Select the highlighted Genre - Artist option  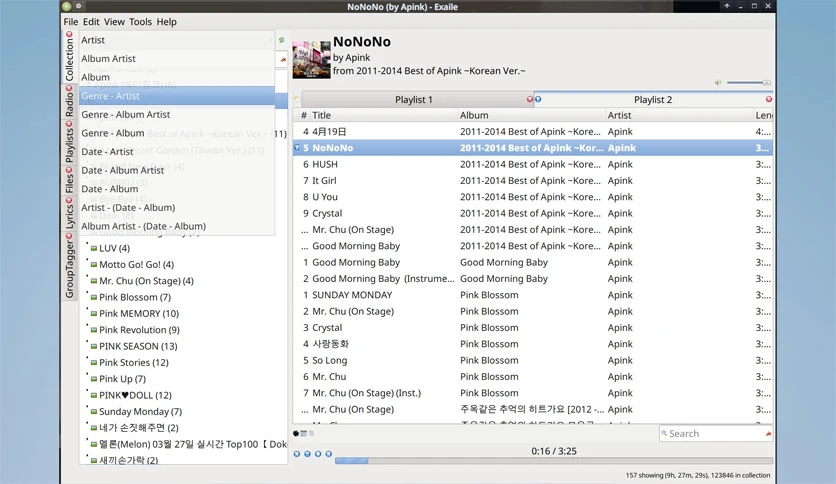pos(176,96)
